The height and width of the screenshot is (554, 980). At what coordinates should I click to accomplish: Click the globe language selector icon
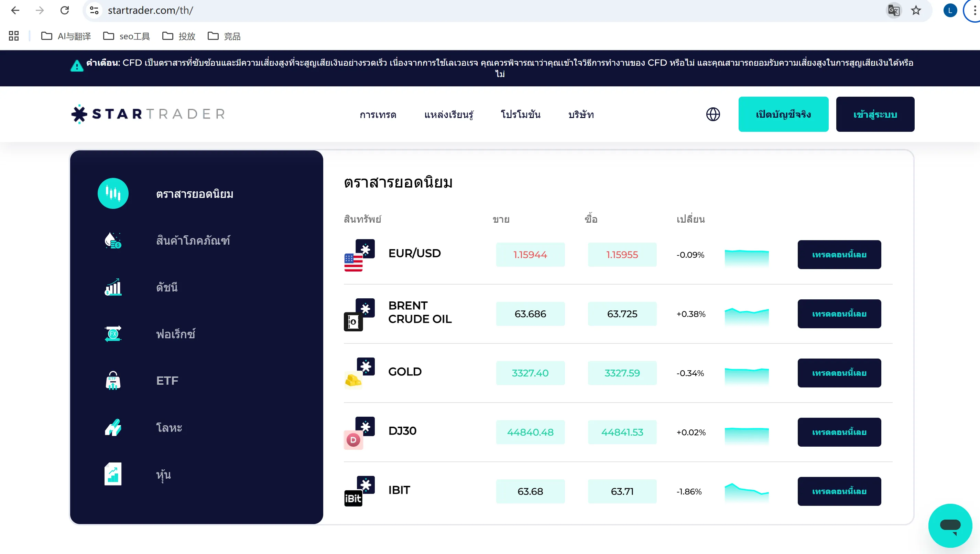(713, 114)
